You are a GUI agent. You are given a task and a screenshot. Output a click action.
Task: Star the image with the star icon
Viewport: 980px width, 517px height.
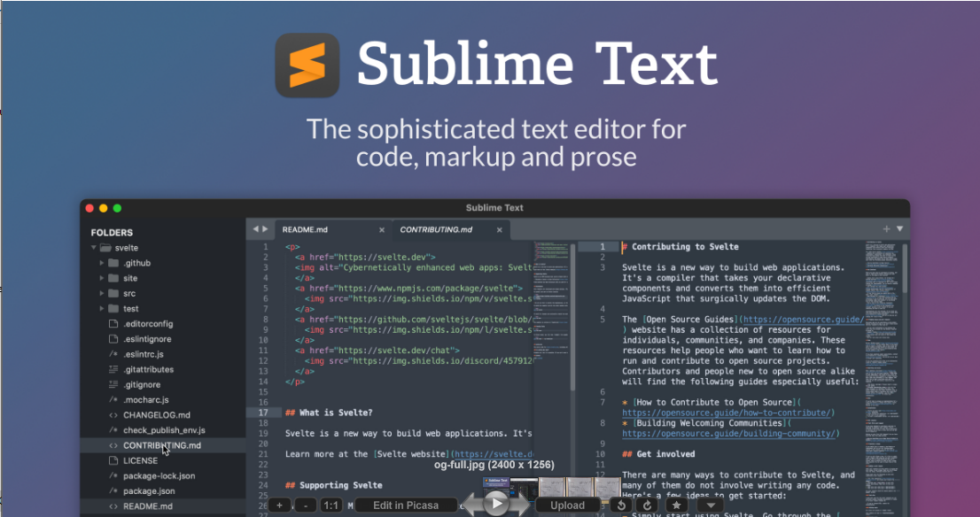[x=676, y=505]
